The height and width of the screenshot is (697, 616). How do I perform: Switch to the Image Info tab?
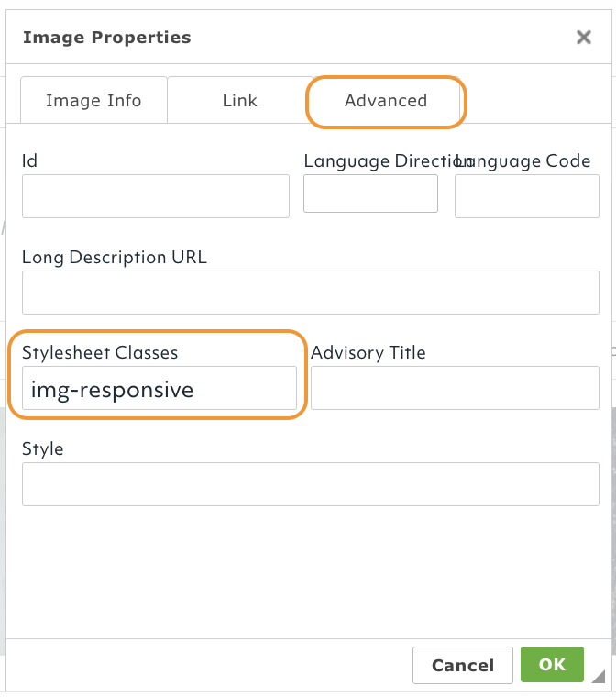tap(93, 101)
